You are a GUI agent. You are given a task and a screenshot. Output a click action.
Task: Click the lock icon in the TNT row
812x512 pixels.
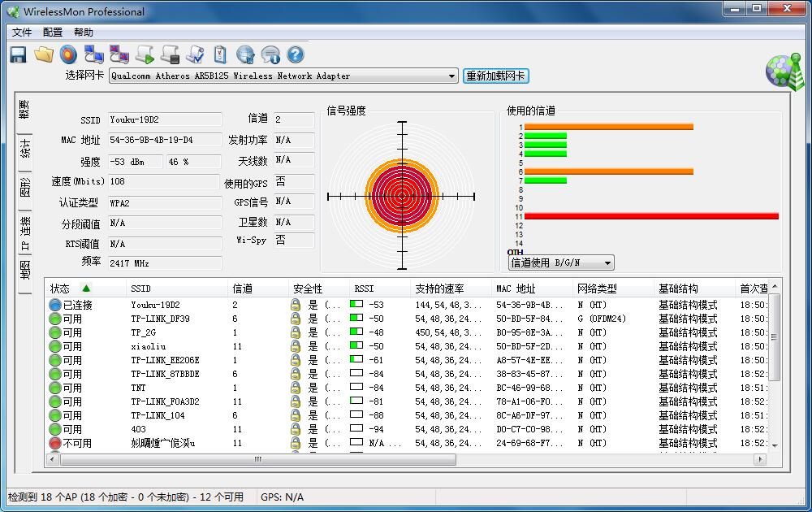pos(296,388)
